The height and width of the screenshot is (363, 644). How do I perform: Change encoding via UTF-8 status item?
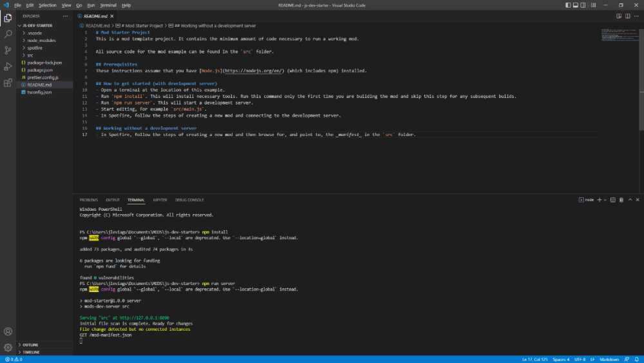(x=580, y=359)
